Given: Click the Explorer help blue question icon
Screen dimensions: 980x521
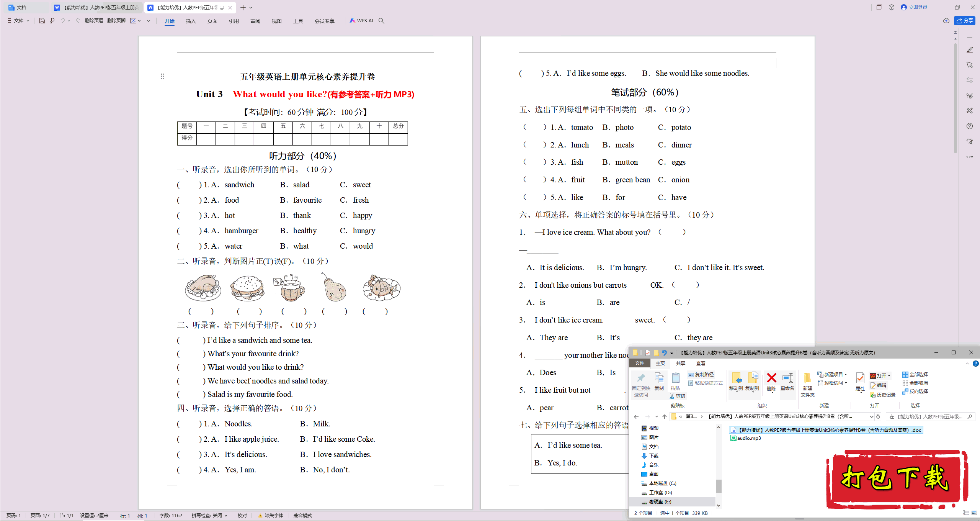Looking at the screenshot, I should pos(975,363).
